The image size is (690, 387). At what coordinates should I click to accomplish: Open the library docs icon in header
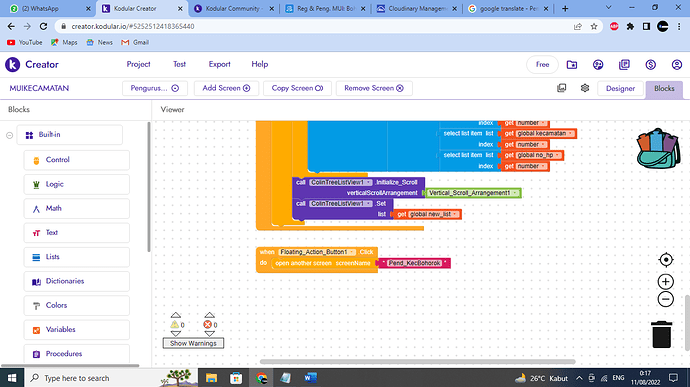[x=624, y=65]
